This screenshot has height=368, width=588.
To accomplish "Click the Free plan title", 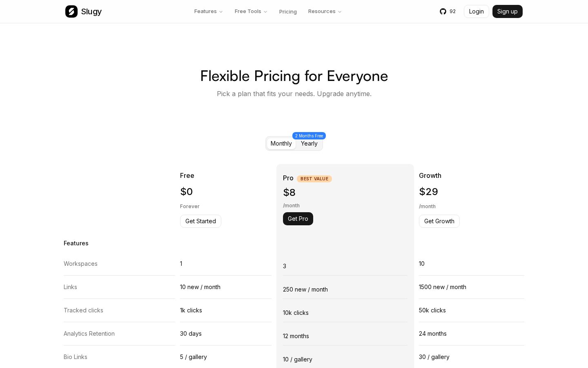I will (187, 175).
